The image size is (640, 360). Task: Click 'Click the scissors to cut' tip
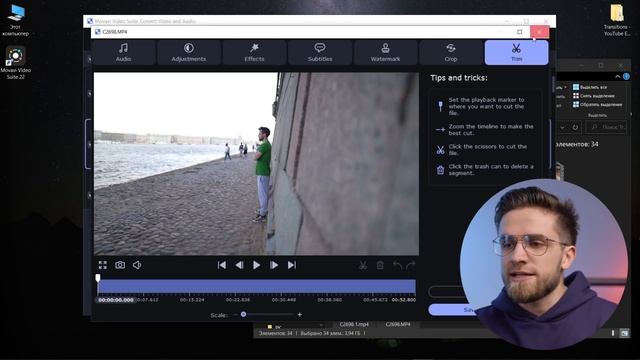tap(488, 150)
